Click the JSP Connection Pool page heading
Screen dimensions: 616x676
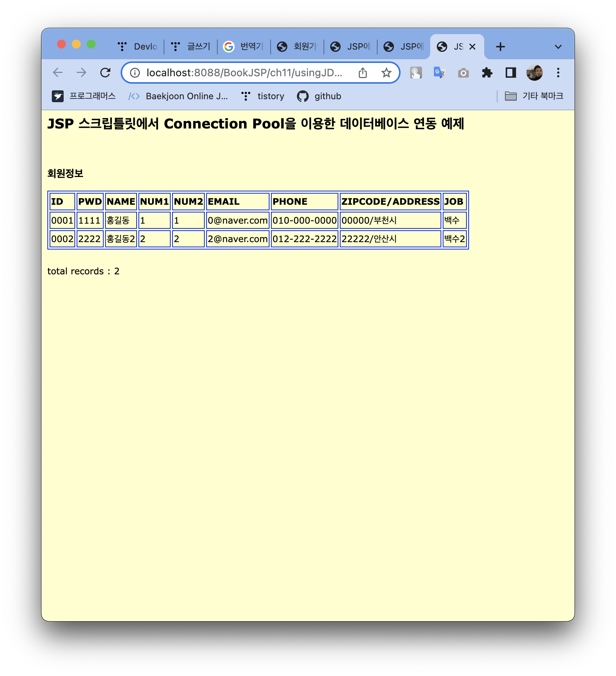[x=255, y=124]
